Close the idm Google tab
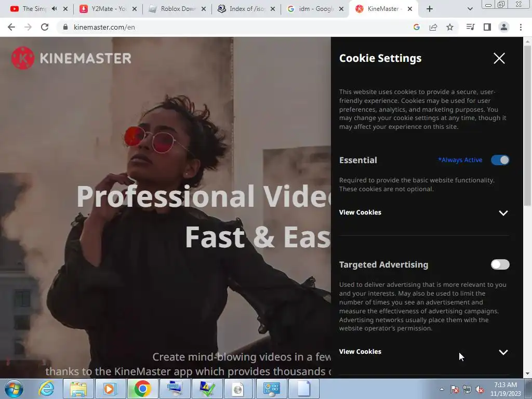This screenshot has width=532, height=399. pos(342,9)
